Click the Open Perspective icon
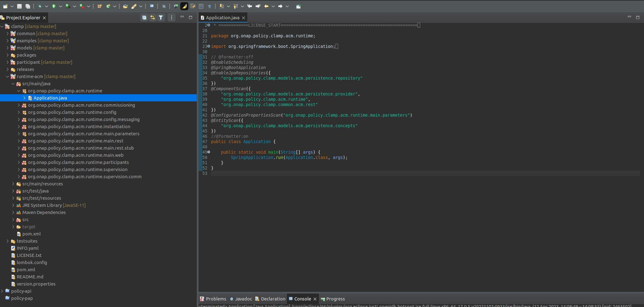Viewport: 644px width, 307px height. point(298,6)
